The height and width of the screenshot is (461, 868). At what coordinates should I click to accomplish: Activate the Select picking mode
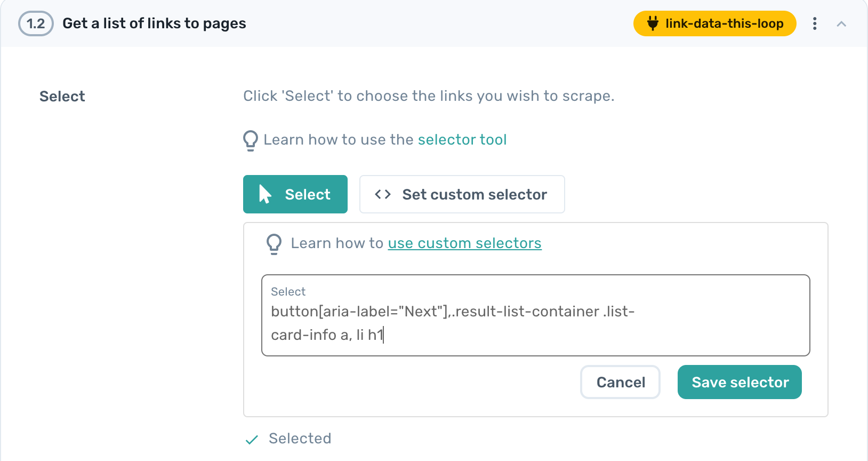[x=295, y=194]
